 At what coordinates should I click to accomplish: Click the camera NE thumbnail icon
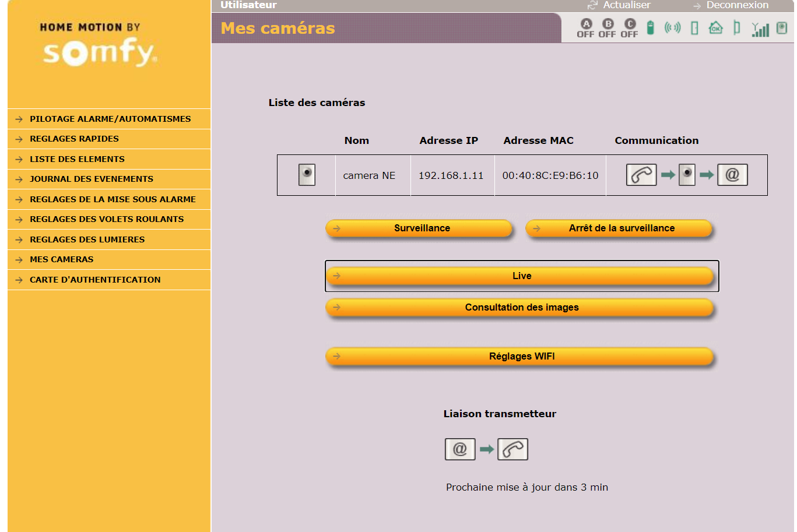tap(307, 175)
